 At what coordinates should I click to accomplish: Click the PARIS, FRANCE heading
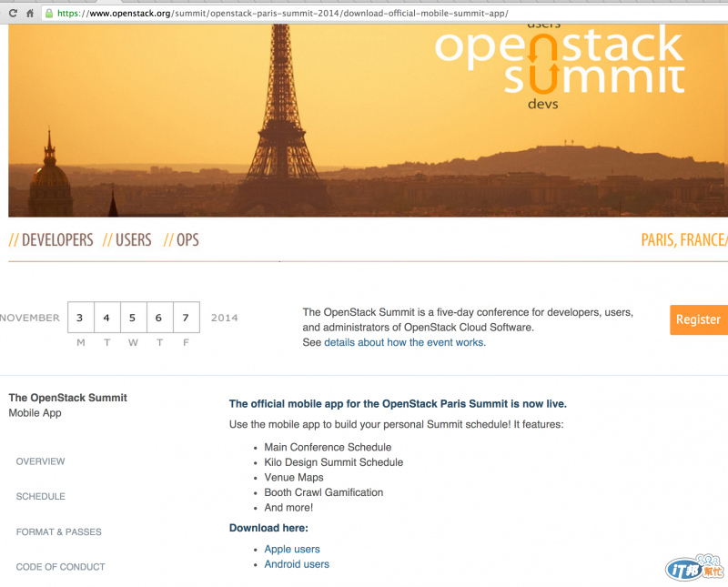[x=684, y=240]
